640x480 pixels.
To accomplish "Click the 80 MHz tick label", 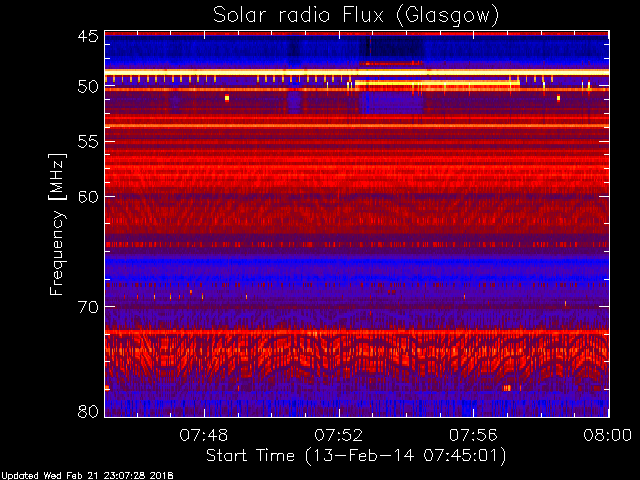I will [x=88, y=411].
